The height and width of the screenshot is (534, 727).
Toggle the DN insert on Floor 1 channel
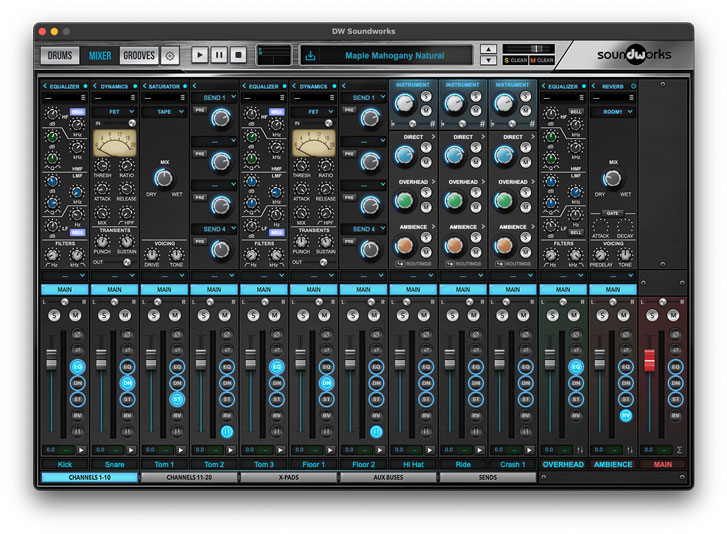[x=326, y=383]
